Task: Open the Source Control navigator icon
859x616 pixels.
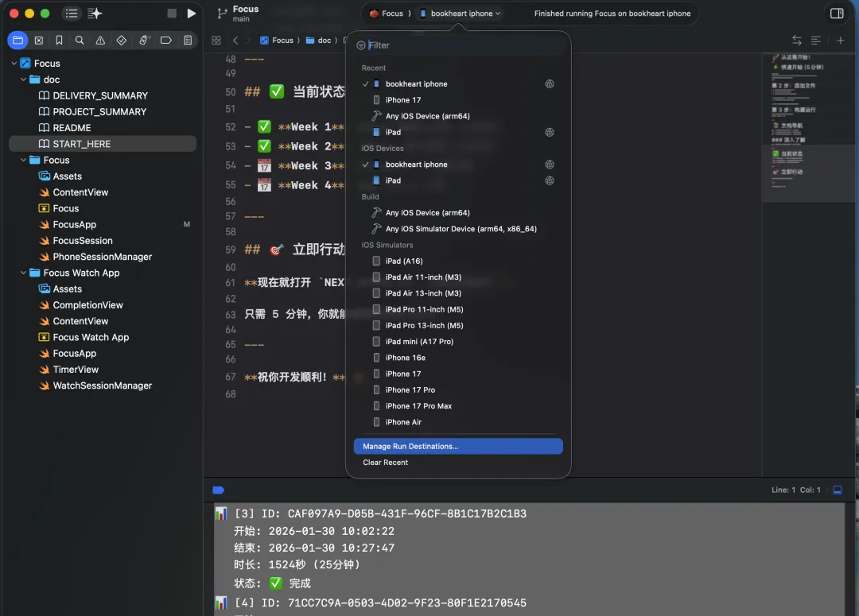Action: (x=38, y=40)
